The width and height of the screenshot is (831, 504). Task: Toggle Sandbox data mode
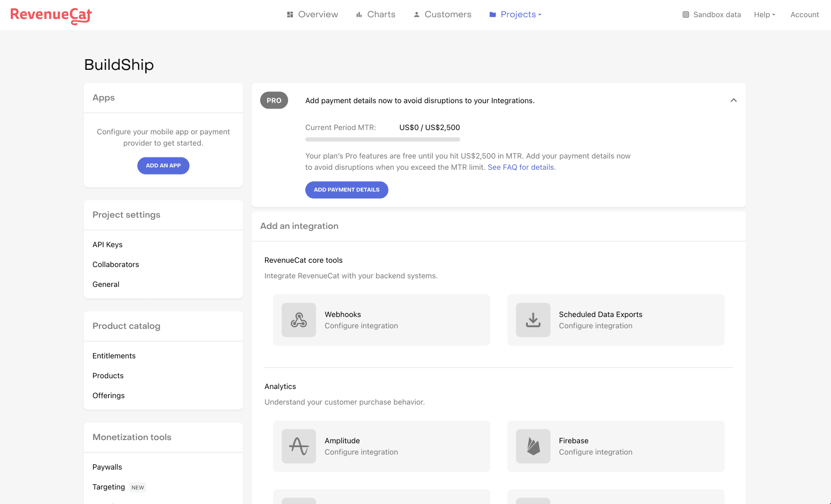(x=685, y=15)
